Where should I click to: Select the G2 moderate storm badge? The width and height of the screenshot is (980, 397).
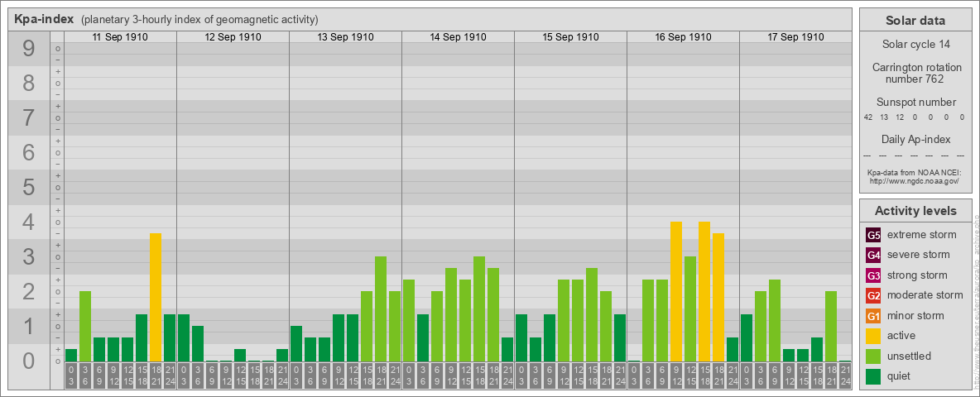pos(873,295)
